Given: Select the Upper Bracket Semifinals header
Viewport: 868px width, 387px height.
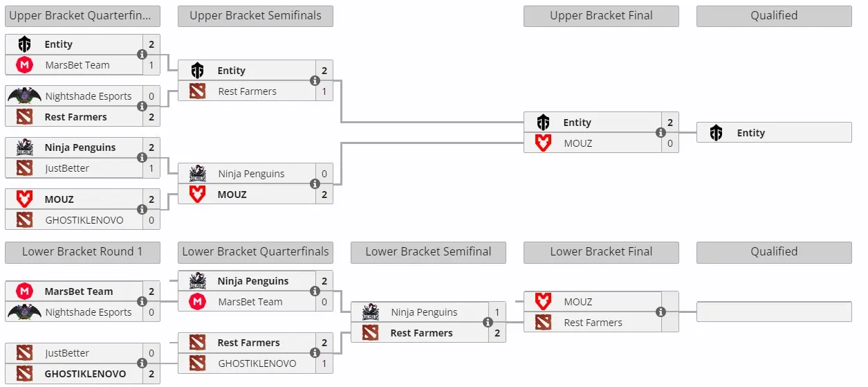Looking at the screenshot, I should click(255, 16).
